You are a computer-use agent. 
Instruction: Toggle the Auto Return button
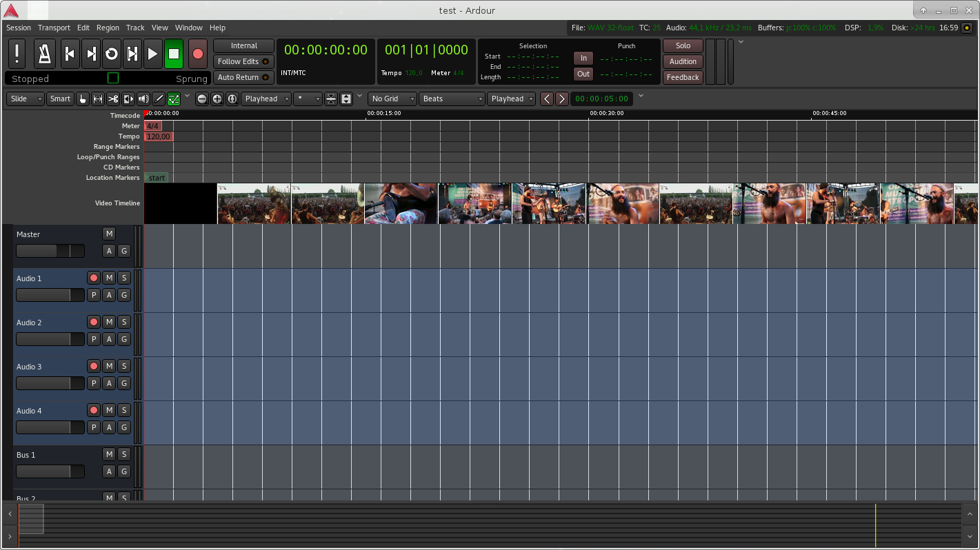click(243, 77)
